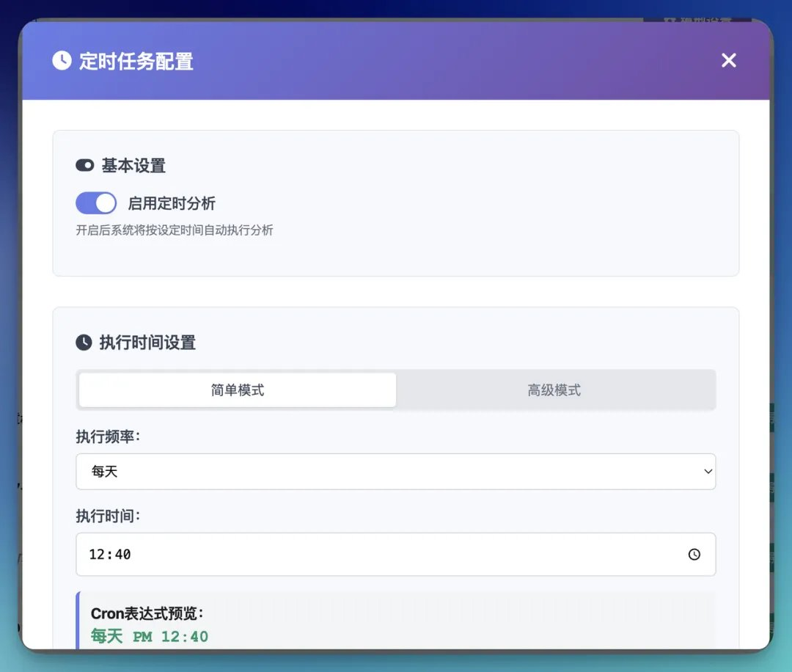
Task: Click the toggle icon next to 基本设置
Action: click(x=85, y=166)
